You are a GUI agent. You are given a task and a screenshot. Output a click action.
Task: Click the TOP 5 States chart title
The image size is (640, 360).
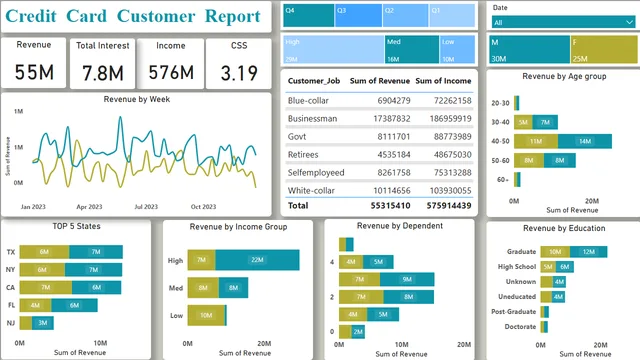(76, 226)
